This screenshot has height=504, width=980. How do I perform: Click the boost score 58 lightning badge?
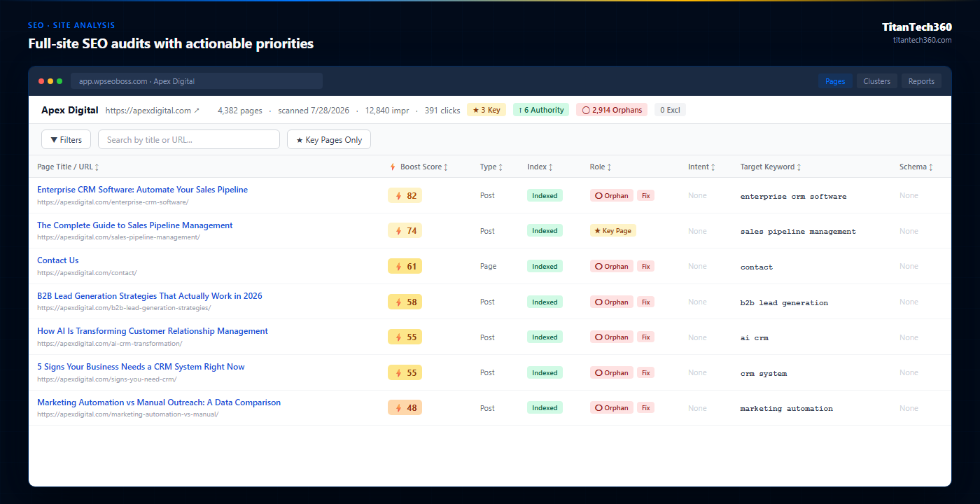(405, 302)
